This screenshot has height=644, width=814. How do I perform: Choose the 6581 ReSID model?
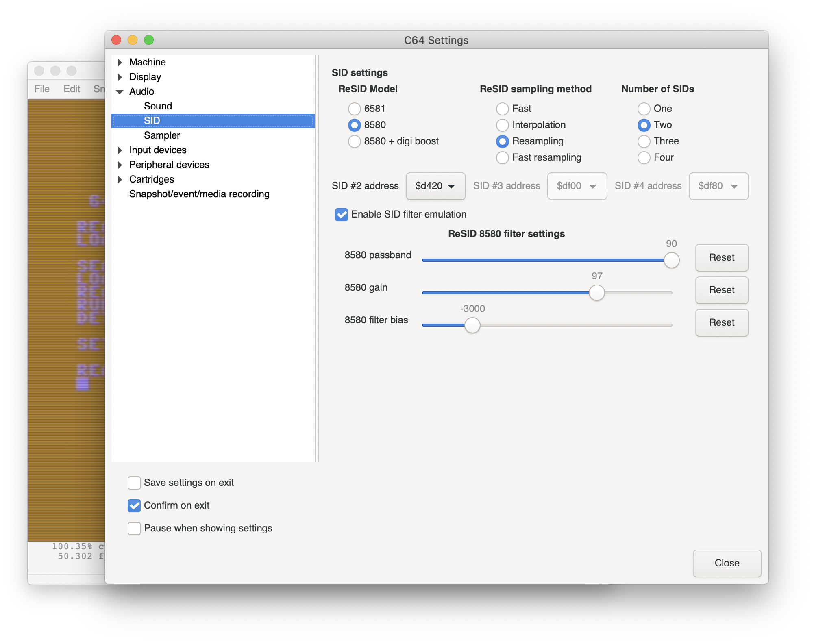(355, 109)
